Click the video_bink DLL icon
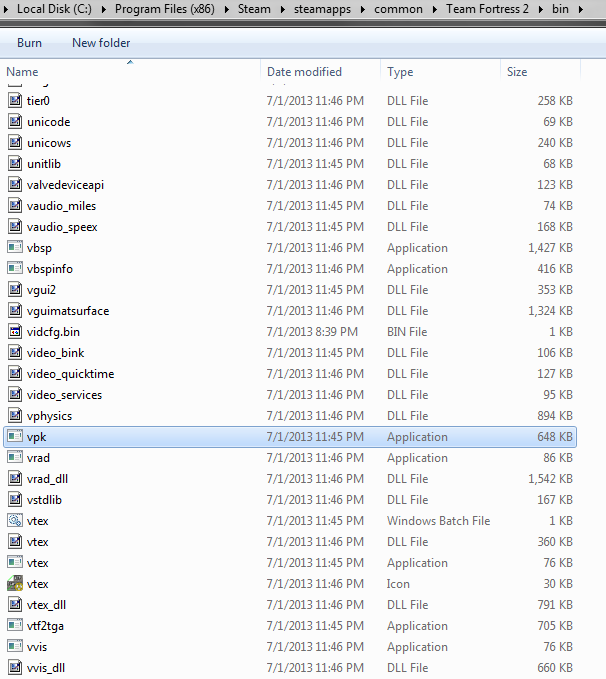606x679 pixels. tap(15, 352)
